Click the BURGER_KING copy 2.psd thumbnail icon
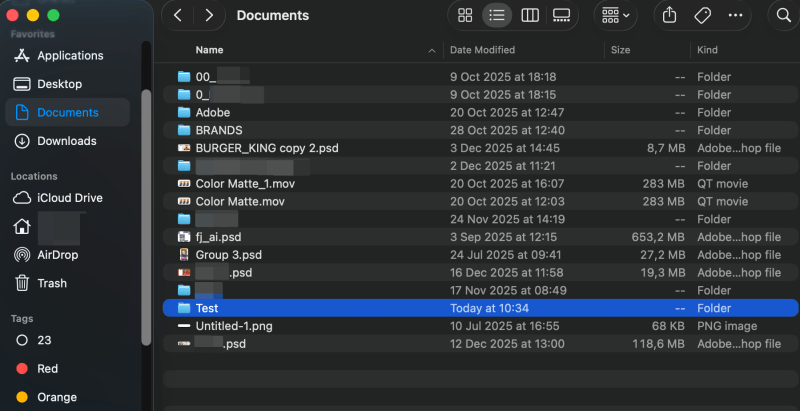 184,148
